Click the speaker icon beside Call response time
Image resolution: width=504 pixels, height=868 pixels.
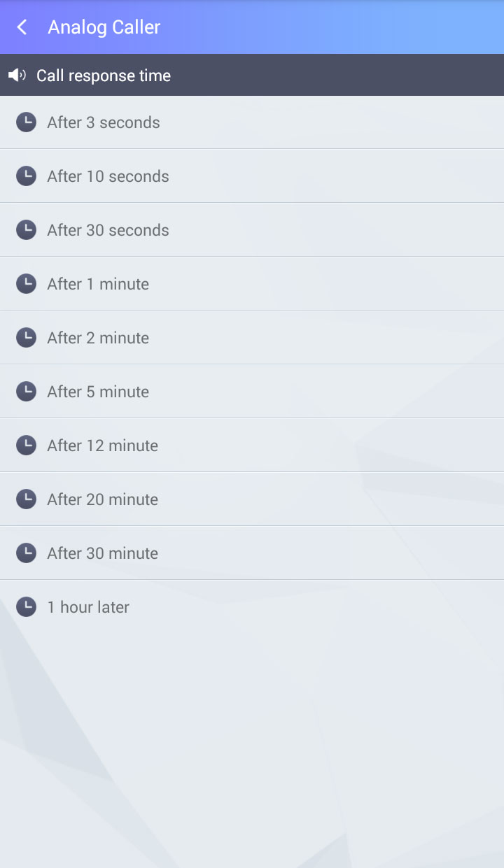click(x=17, y=75)
